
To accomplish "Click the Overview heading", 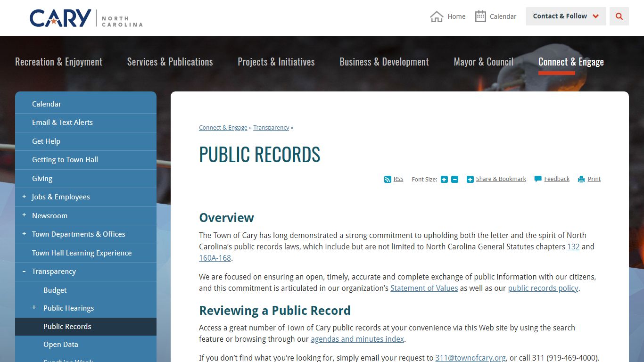I will point(226,218).
